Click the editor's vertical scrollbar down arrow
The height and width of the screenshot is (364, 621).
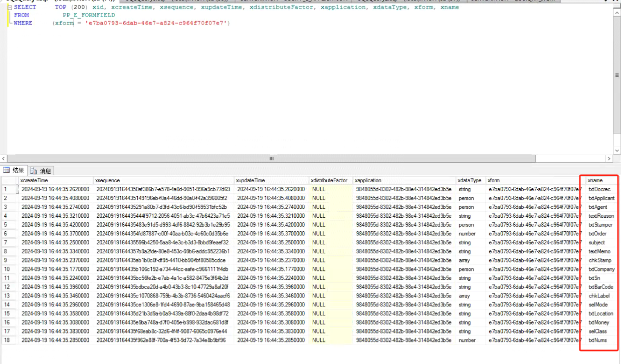(616, 150)
